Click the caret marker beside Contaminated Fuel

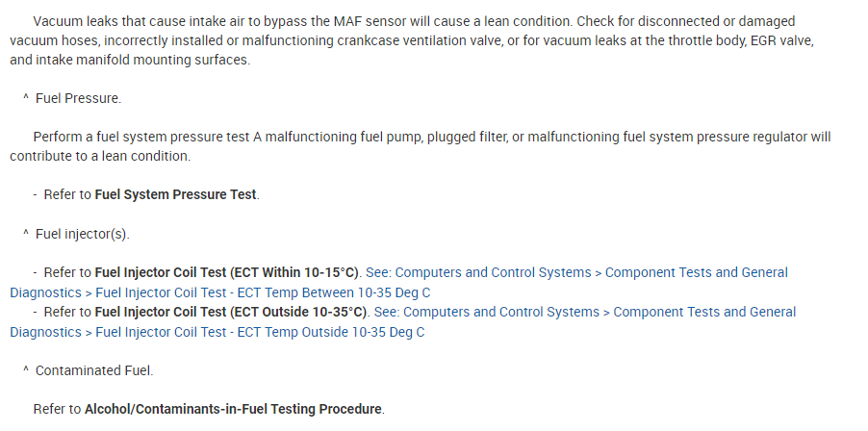(25, 370)
